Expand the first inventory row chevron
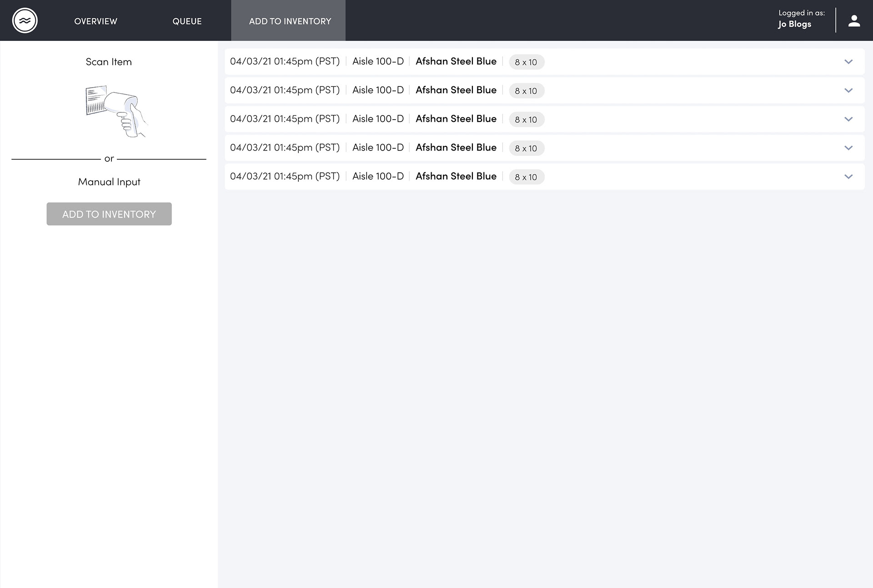873x588 pixels. click(848, 62)
